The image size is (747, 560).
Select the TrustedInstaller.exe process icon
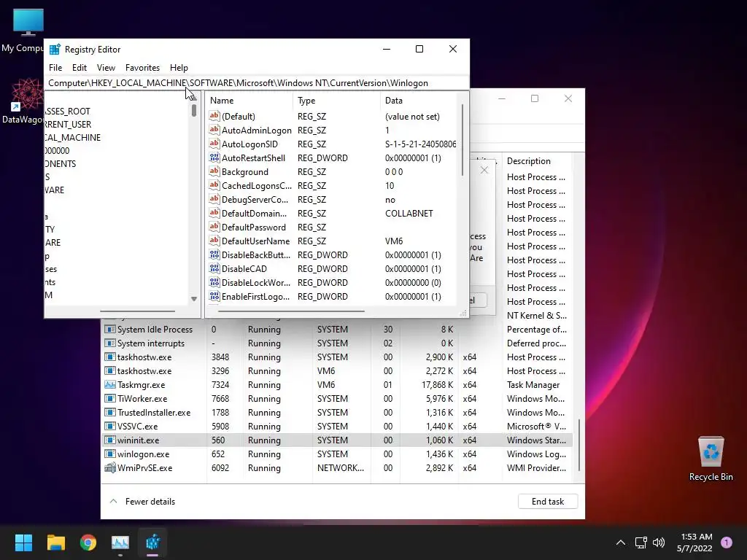[x=110, y=412]
